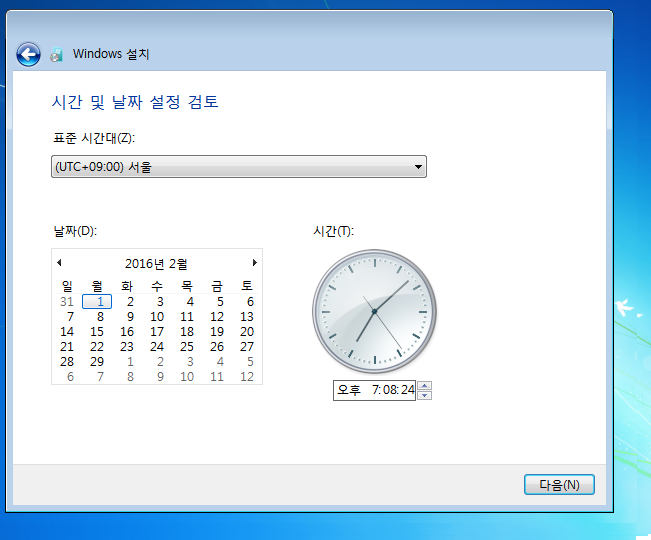Choose date 20 in calendar
651x540 pixels.
click(247, 332)
